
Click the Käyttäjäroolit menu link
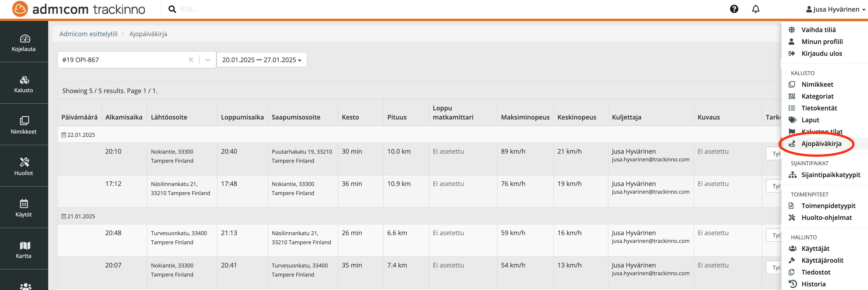(x=822, y=260)
